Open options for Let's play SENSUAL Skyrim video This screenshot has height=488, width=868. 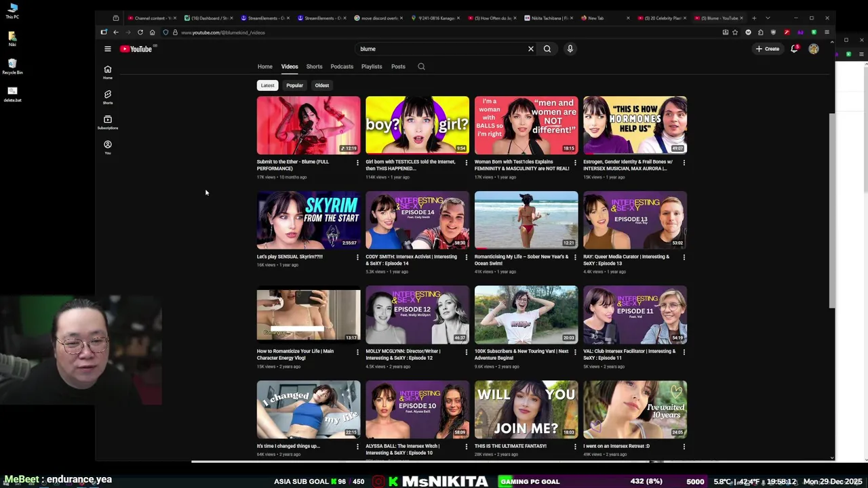coord(357,258)
